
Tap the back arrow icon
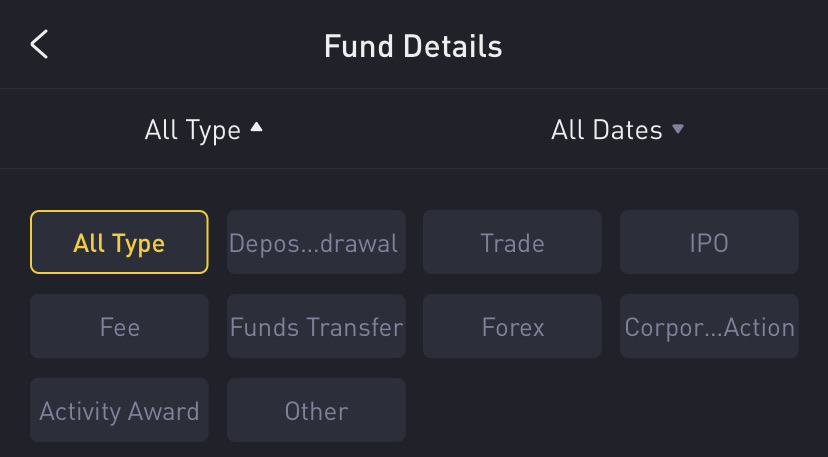39,45
